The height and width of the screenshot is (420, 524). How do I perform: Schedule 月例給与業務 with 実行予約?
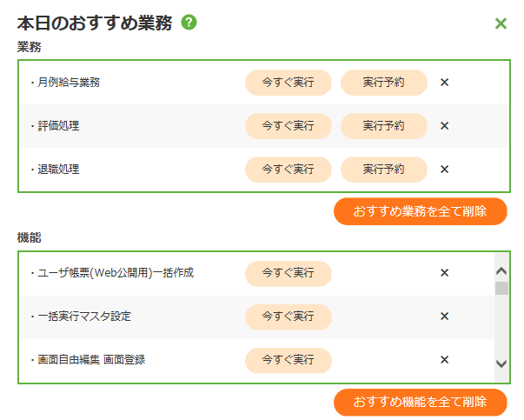pyautogui.click(x=383, y=83)
